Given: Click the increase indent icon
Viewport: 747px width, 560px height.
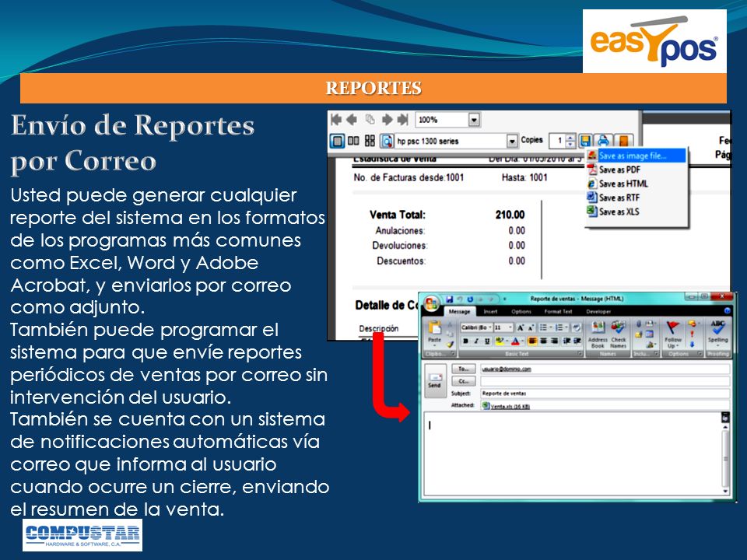Looking at the screenshot, I should [x=577, y=341].
